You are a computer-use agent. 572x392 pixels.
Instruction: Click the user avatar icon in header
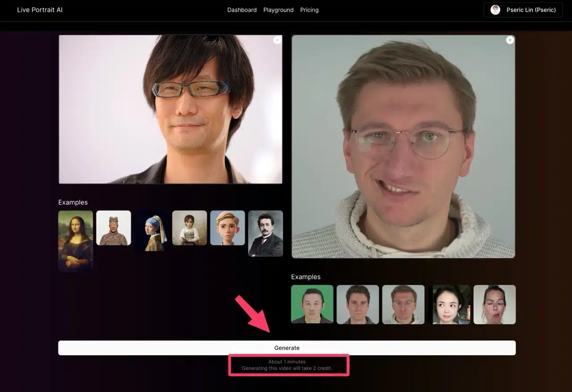(x=495, y=10)
